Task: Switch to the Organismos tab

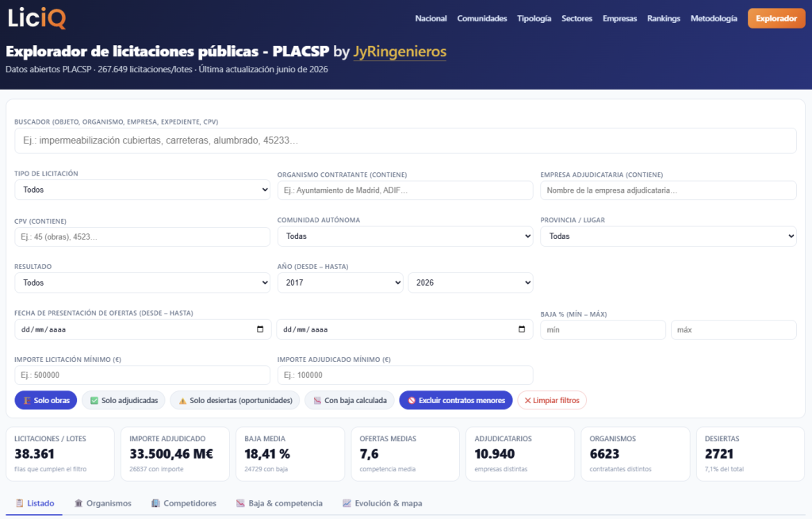Action: click(x=103, y=503)
